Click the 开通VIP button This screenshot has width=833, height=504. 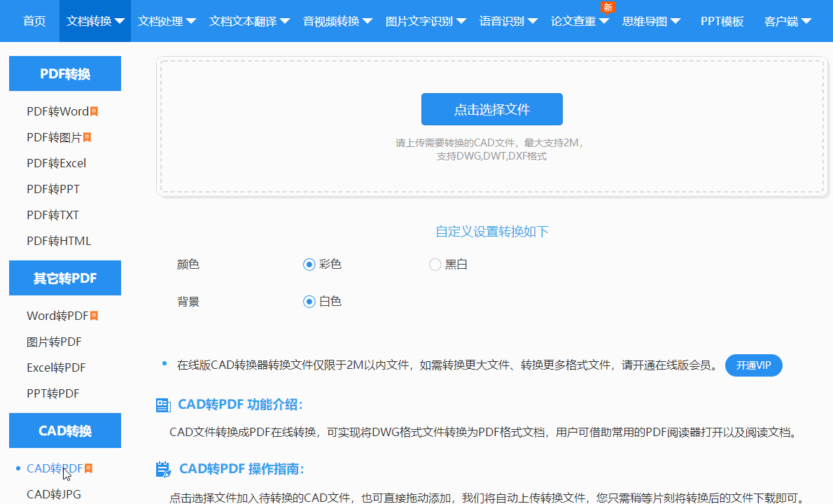click(x=753, y=365)
